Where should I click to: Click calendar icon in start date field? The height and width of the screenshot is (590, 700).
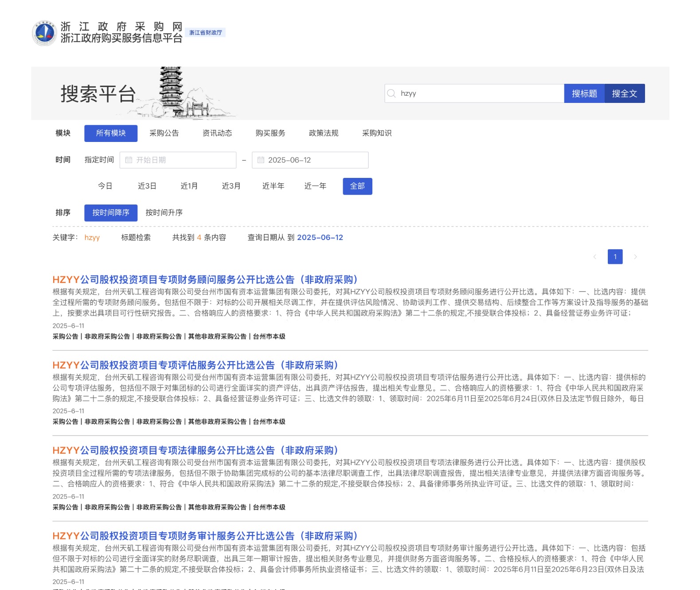click(129, 160)
